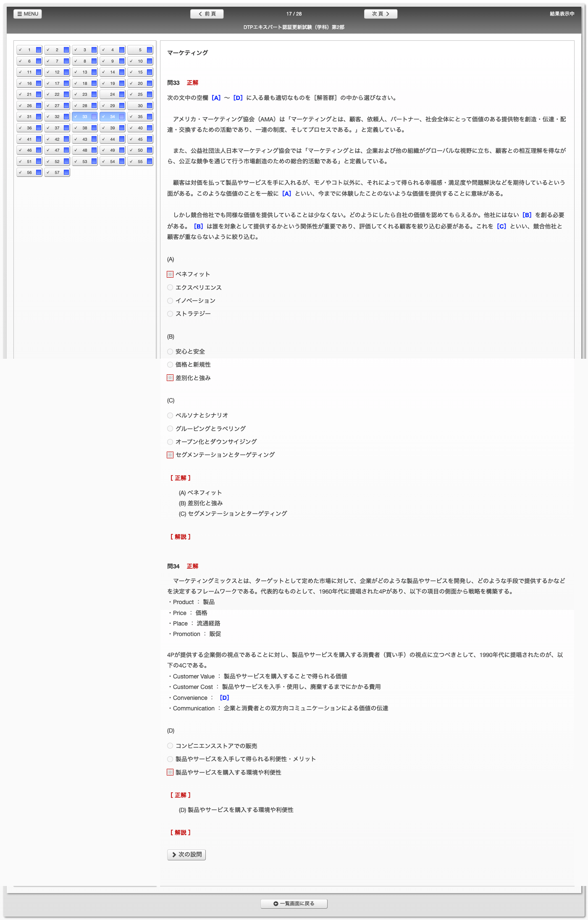Viewport: 588px width, 920px height.
Task: Click the blue marker icon on question 30
Action: [150, 105]
